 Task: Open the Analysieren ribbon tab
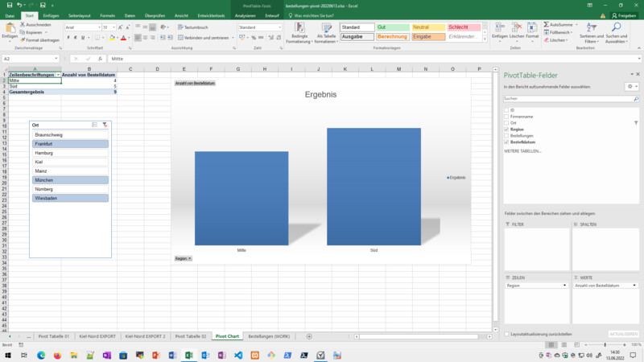click(x=246, y=15)
